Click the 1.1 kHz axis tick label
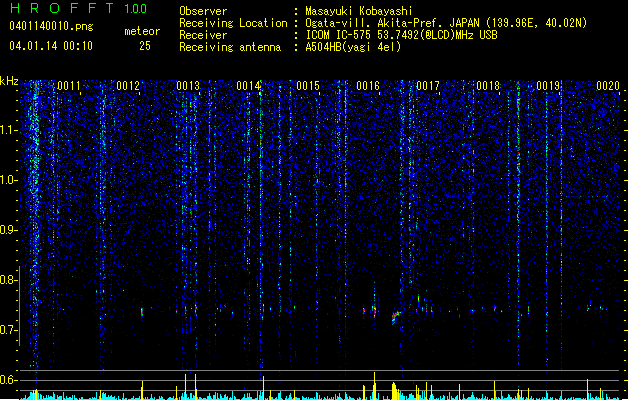Image resolution: width=629 pixels, height=400 pixels. point(9,130)
